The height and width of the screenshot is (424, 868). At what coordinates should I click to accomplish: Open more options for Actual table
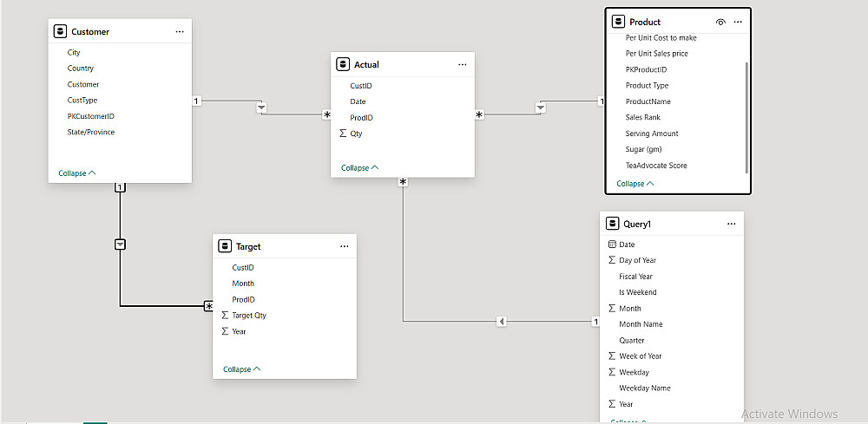point(463,65)
